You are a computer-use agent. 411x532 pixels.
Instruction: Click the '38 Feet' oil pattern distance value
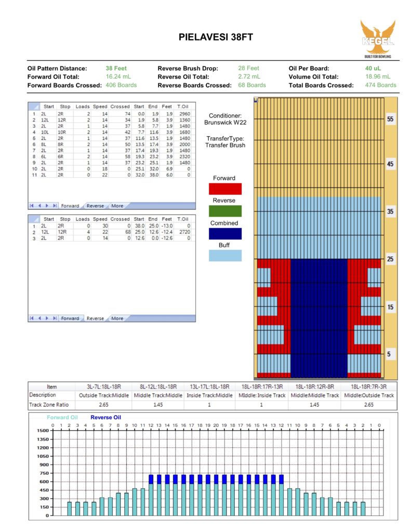(x=116, y=68)
